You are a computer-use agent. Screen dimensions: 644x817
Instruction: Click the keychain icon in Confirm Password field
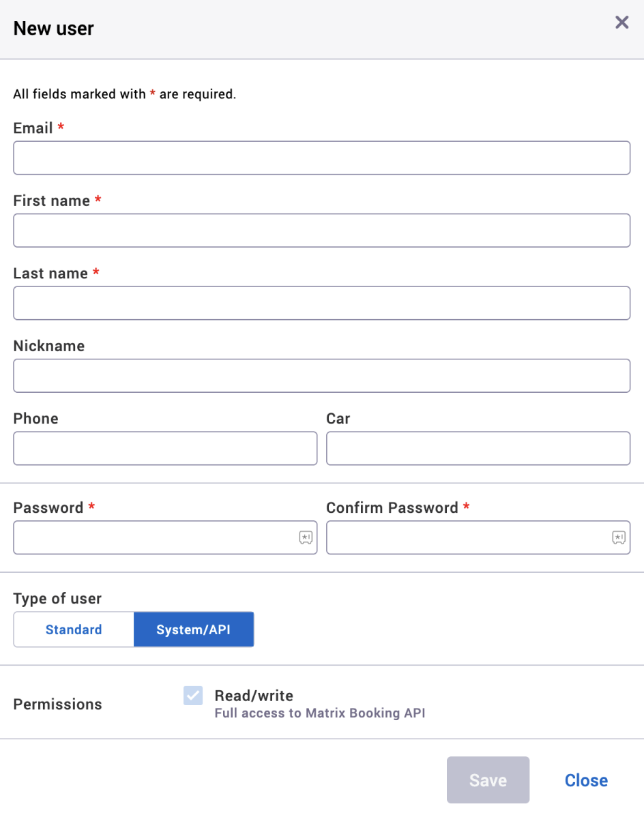[x=619, y=537]
